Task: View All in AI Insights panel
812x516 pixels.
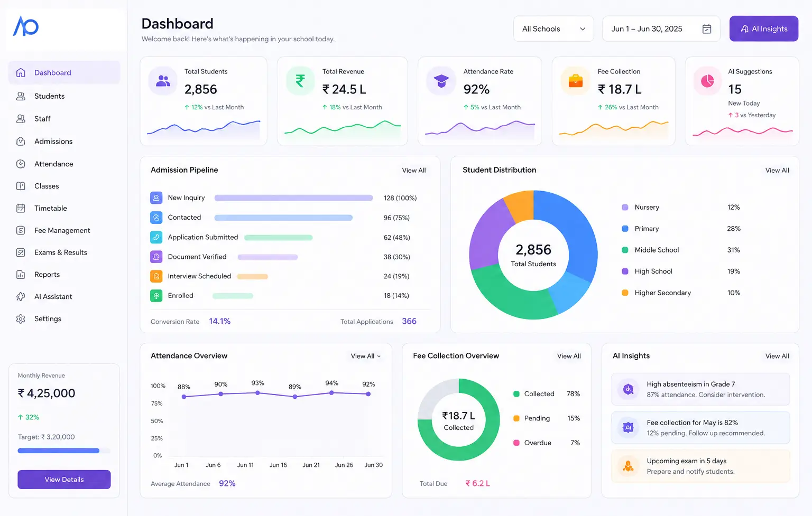Action: (777, 356)
